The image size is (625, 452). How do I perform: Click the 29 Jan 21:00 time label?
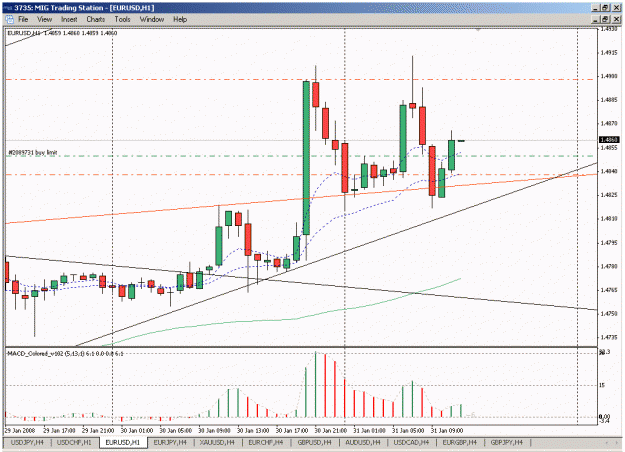[98, 431]
